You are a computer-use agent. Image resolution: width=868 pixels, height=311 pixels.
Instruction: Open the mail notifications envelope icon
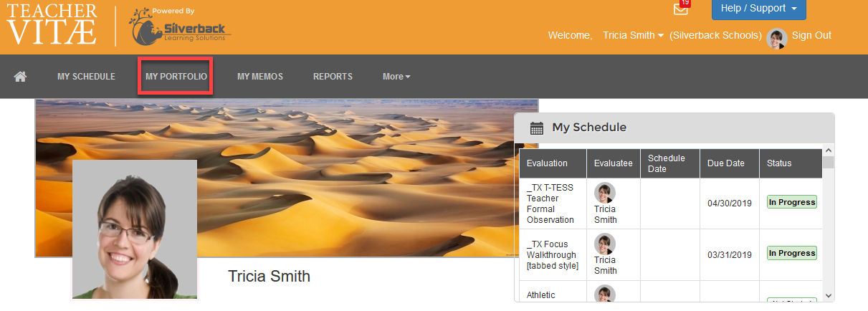point(681,9)
